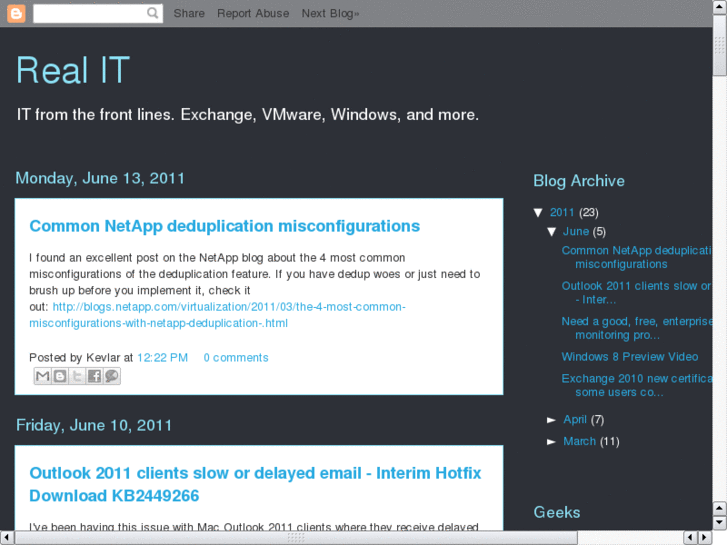This screenshot has width=727, height=545.
Task: Share post to Facebook icon
Action: click(94, 376)
